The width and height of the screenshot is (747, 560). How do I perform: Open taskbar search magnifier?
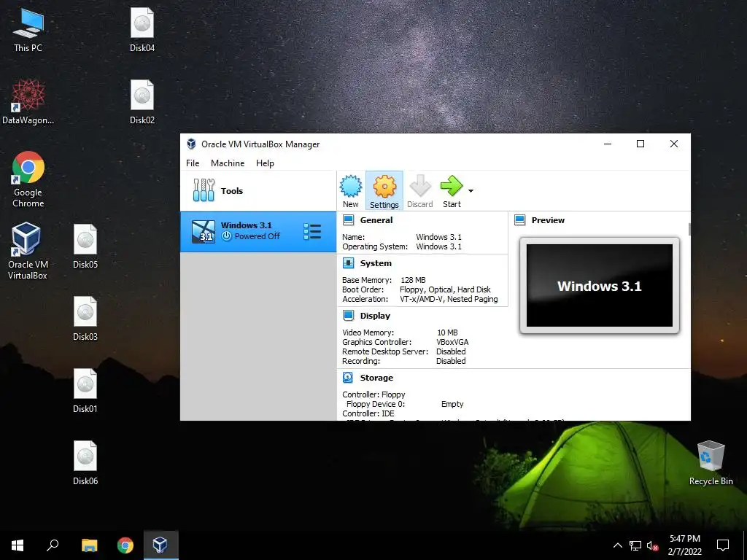(53, 545)
